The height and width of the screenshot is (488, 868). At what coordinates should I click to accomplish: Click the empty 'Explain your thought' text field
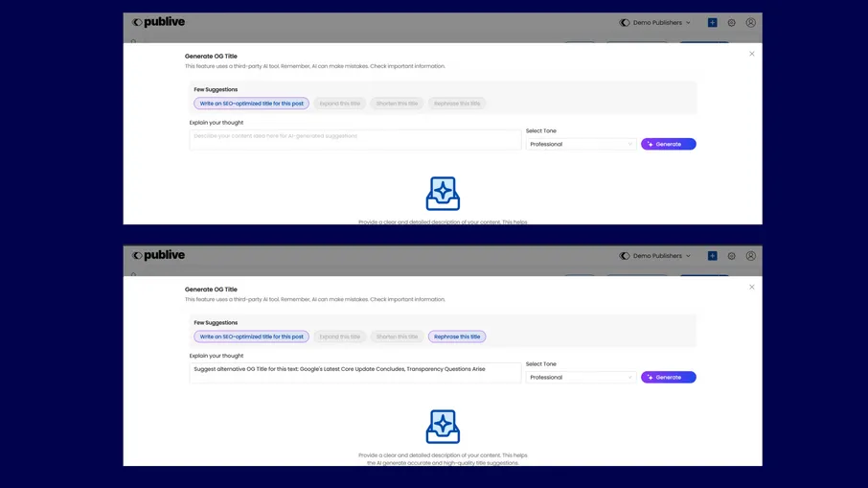pyautogui.click(x=354, y=139)
